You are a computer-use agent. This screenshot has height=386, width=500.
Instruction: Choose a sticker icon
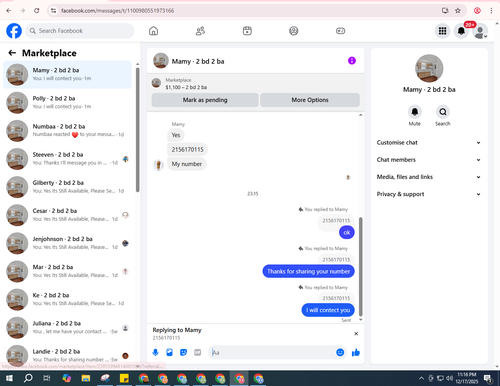pos(183,352)
